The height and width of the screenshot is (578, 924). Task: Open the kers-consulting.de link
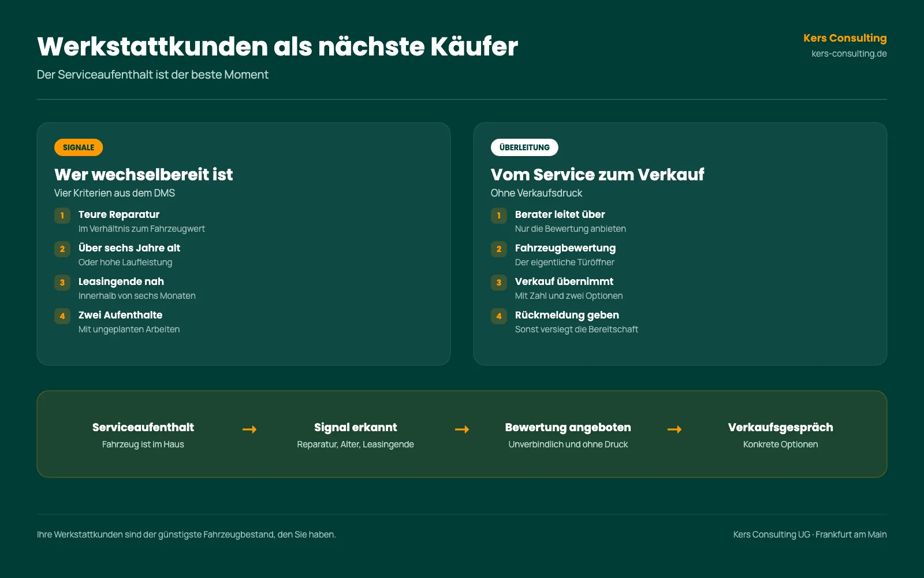[849, 54]
